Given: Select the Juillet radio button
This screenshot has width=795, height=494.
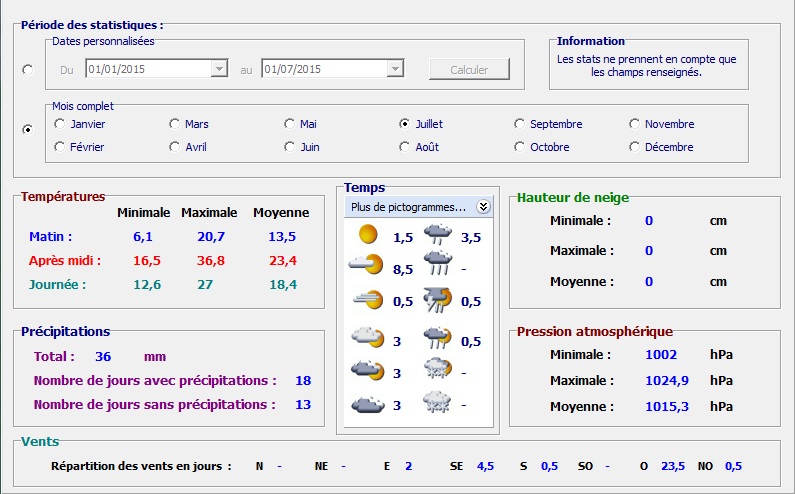Looking at the screenshot, I should click(x=404, y=124).
